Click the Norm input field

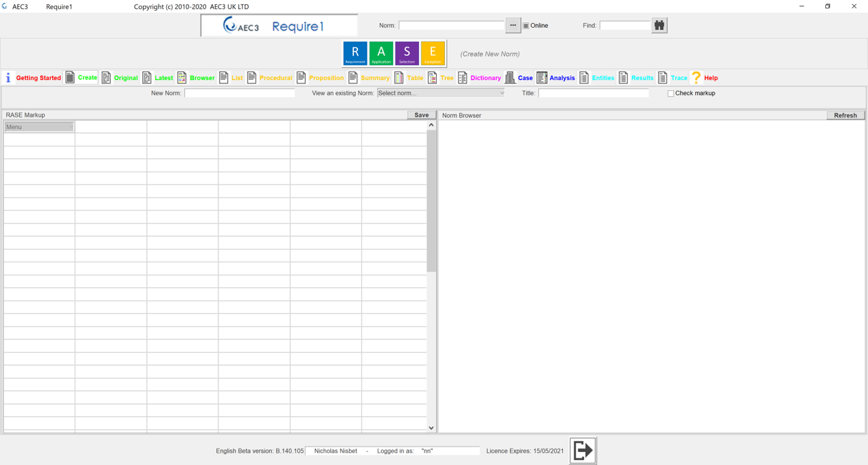(452, 25)
